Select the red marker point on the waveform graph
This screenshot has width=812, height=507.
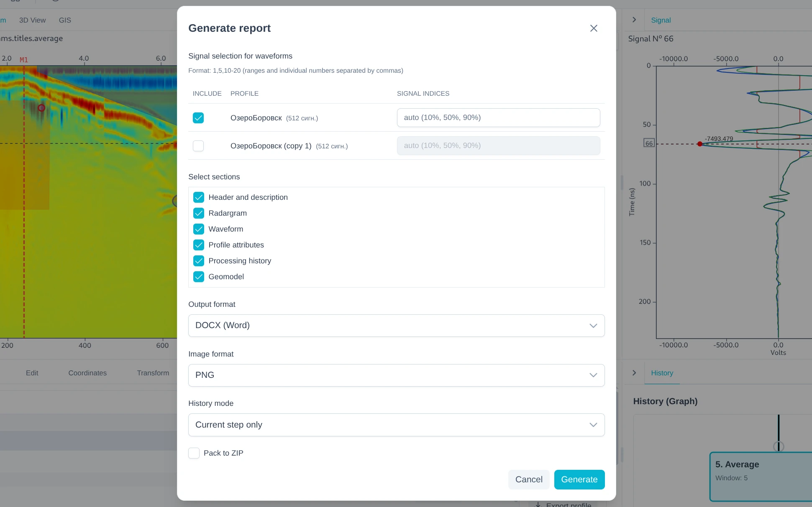[x=701, y=144]
